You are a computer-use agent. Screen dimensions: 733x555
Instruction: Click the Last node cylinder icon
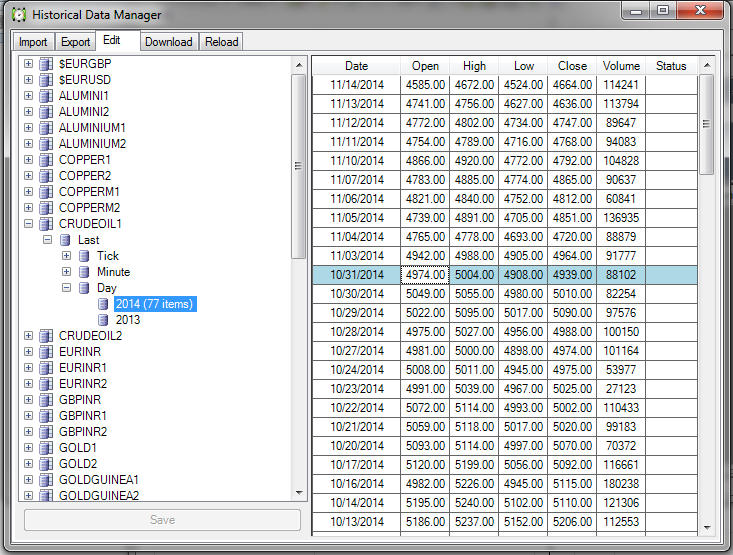(x=65, y=240)
